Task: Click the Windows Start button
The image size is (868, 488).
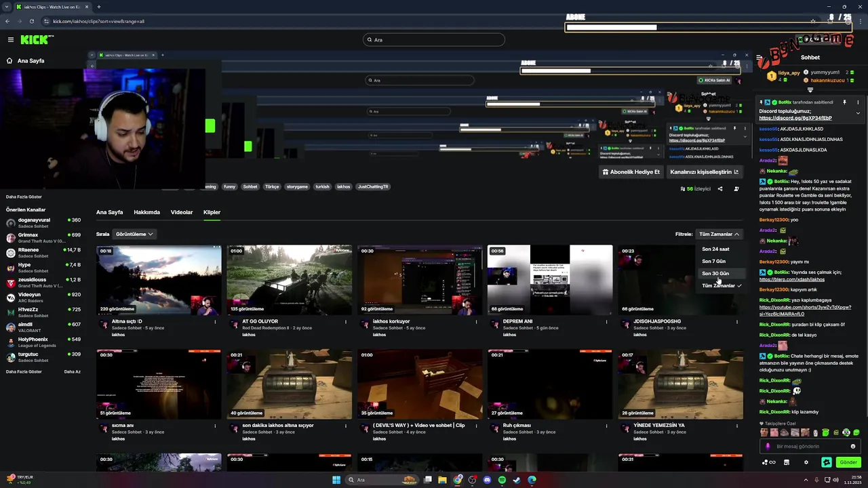Action: pos(336,480)
